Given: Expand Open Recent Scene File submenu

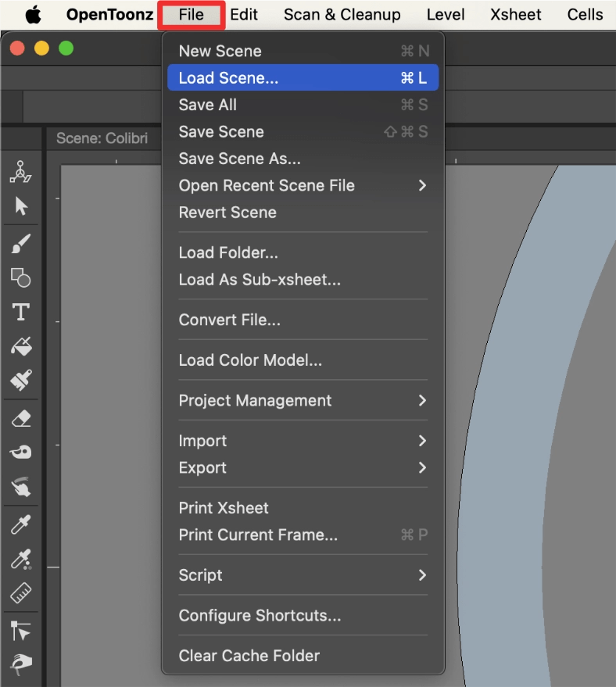Looking at the screenshot, I should (303, 185).
